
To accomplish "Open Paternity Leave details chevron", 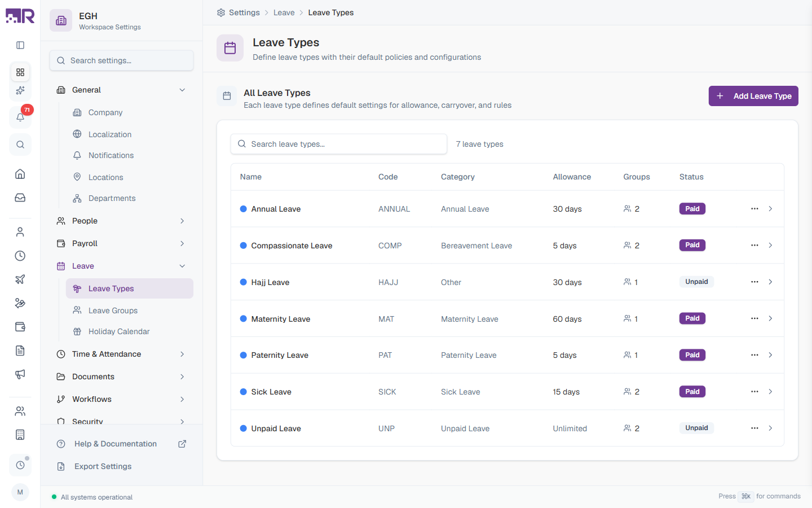I will (770, 355).
